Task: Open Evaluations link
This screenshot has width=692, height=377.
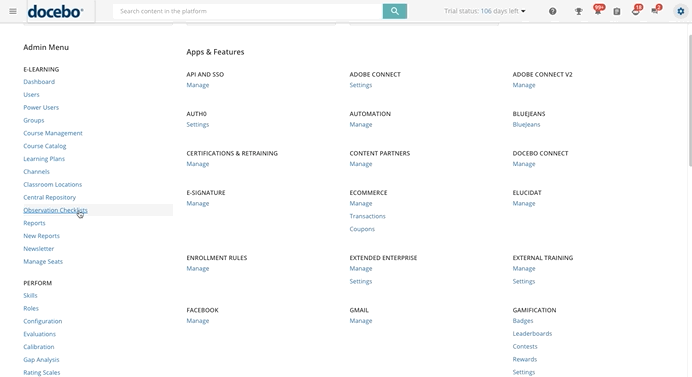Action: 39,334
